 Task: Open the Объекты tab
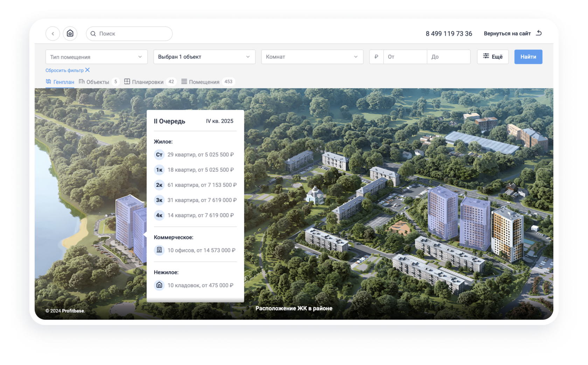coord(99,82)
